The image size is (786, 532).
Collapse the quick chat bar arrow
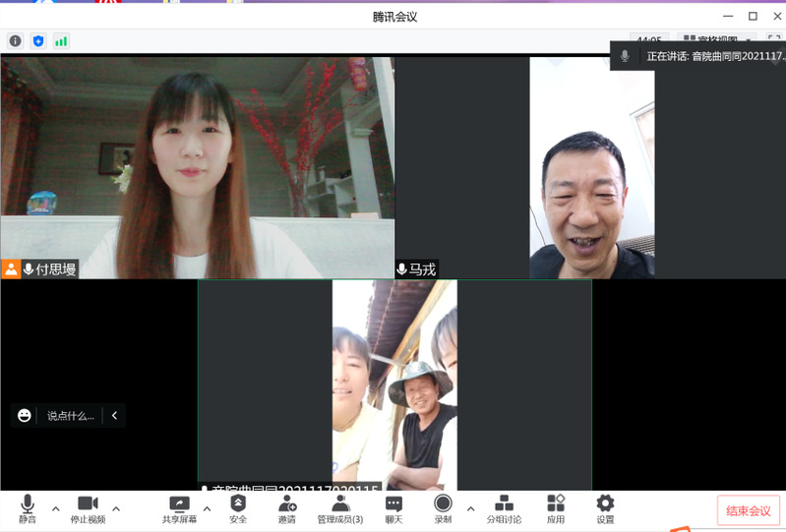point(114,415)
